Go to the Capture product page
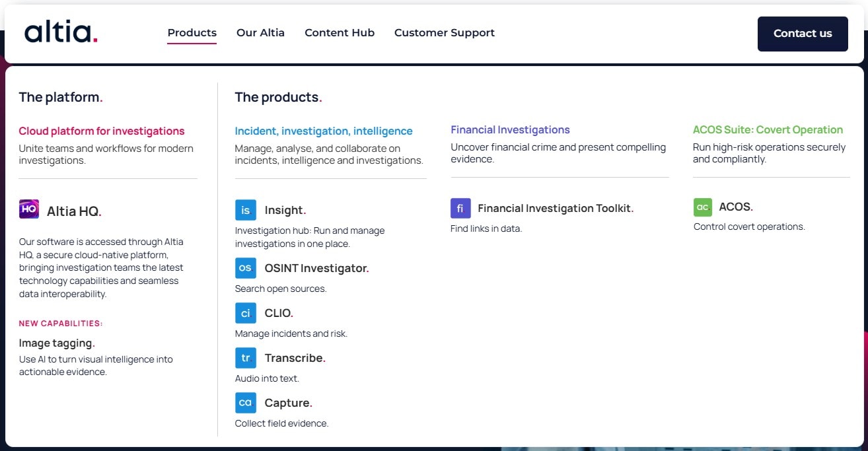This screenshot has width=868, height=451. point(289,403)
